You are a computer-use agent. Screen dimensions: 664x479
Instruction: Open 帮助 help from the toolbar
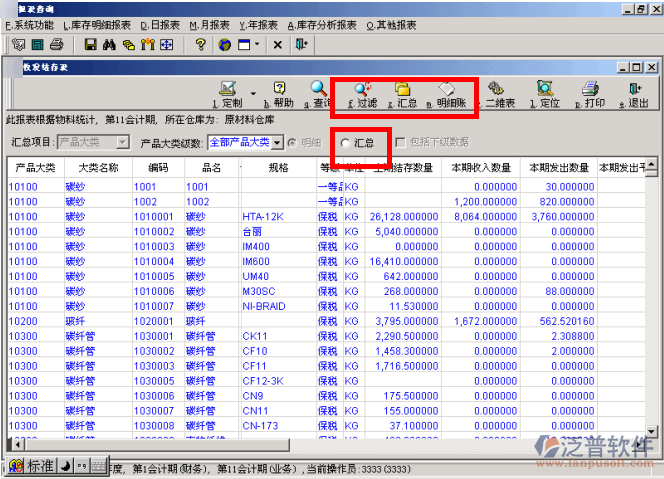(280, 93)
